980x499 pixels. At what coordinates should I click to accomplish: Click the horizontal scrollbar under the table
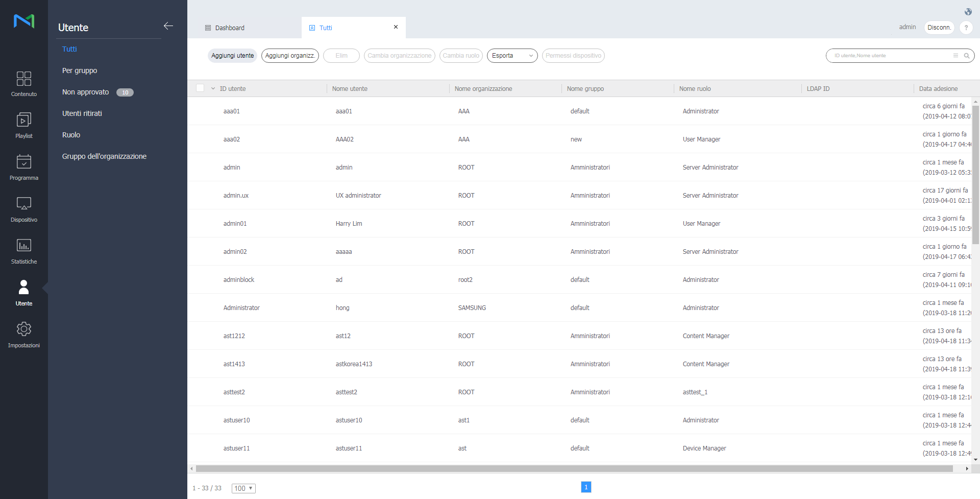574,468
